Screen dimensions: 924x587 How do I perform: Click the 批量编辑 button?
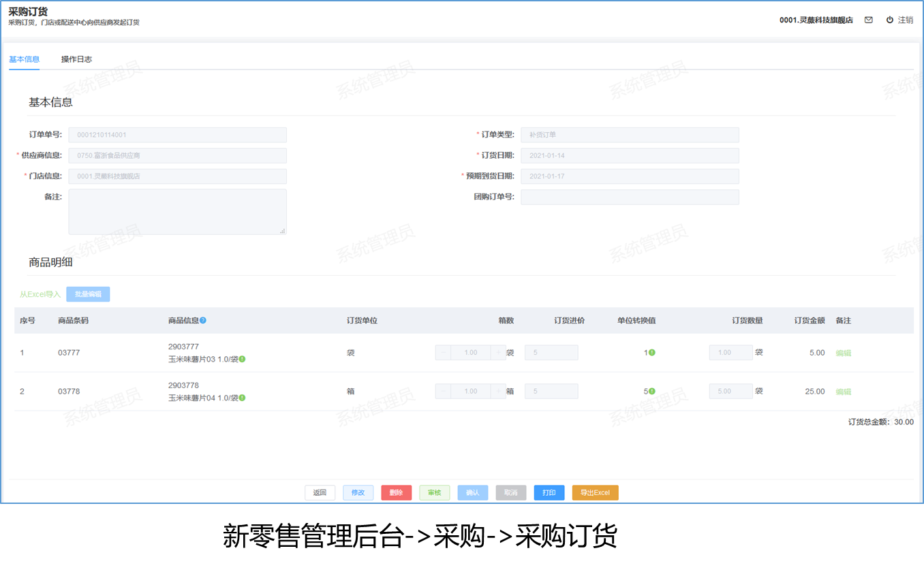coord(88,294)
